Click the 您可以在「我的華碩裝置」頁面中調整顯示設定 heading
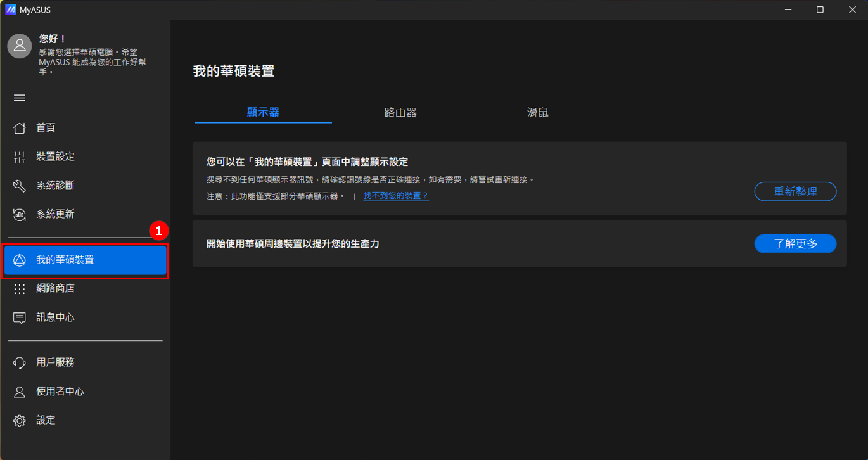 (x=307, y=162)
